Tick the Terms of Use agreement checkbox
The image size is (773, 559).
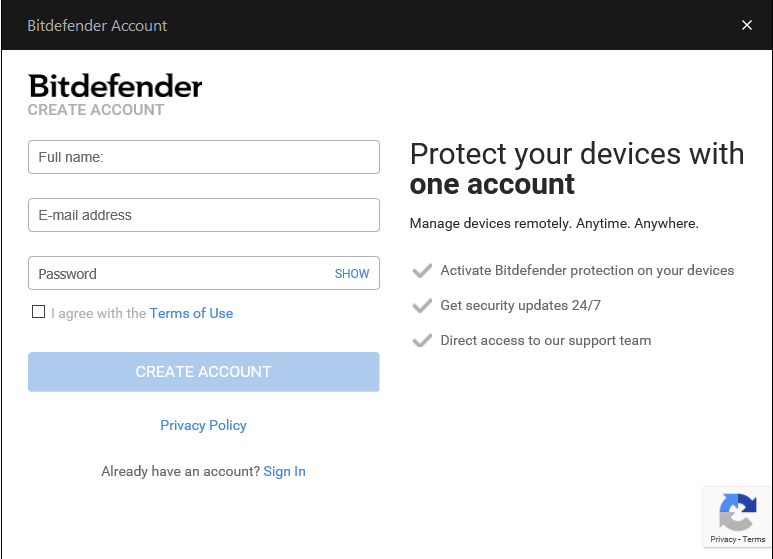(38, 312)
